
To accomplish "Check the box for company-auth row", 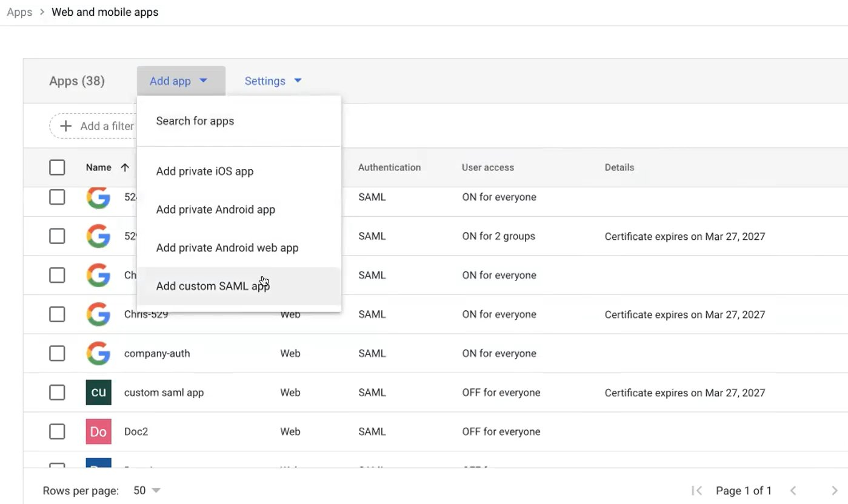I will point(57,353).
